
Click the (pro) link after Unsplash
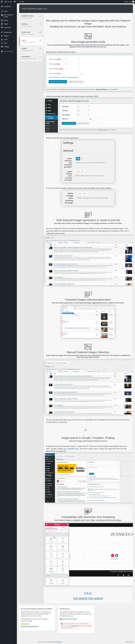tap(77, 449)
